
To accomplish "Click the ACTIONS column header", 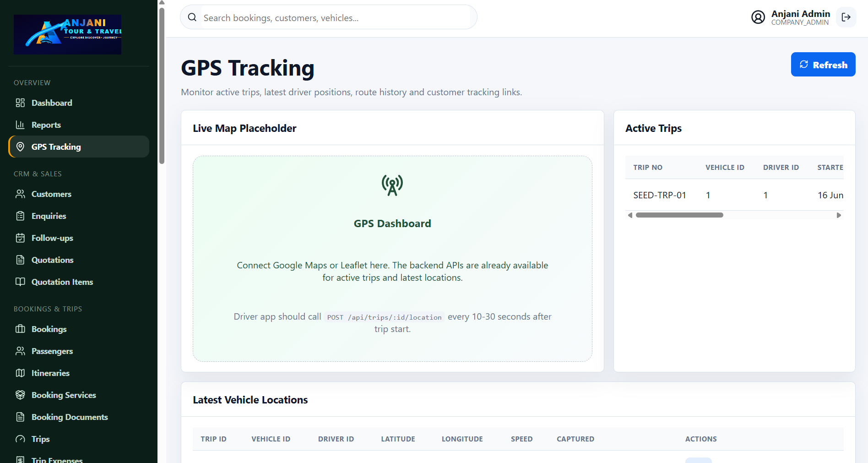I will point(701,439).
